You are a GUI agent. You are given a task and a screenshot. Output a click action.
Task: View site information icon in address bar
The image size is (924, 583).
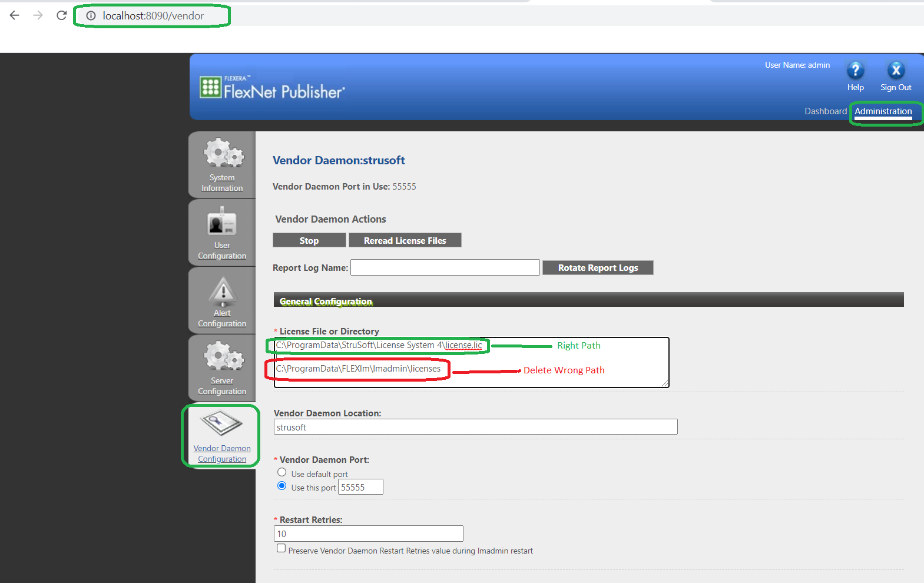pos(91,16)
